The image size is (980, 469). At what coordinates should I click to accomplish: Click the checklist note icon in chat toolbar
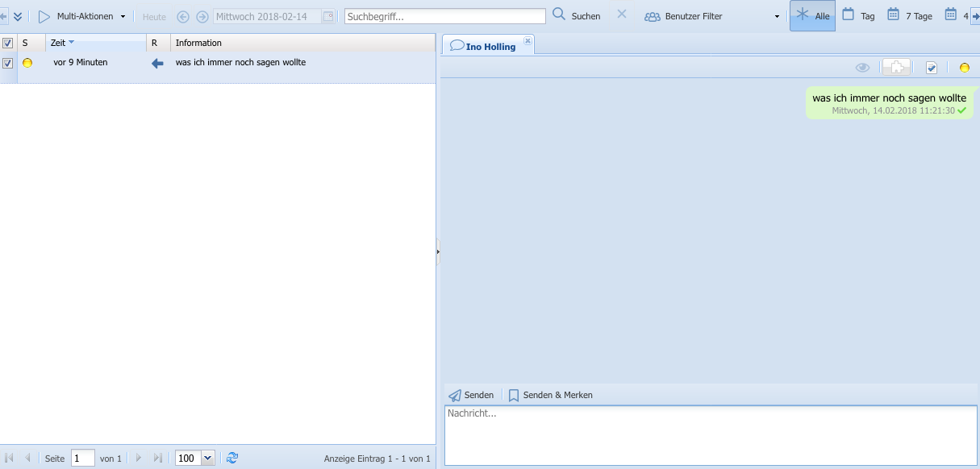click(932, 68)
